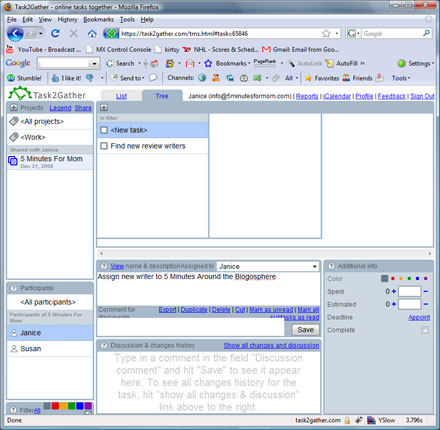The height and width of the screenshot is (430, 440).
Task: Click the Legend link in Projects header
Action: [60, 108]
